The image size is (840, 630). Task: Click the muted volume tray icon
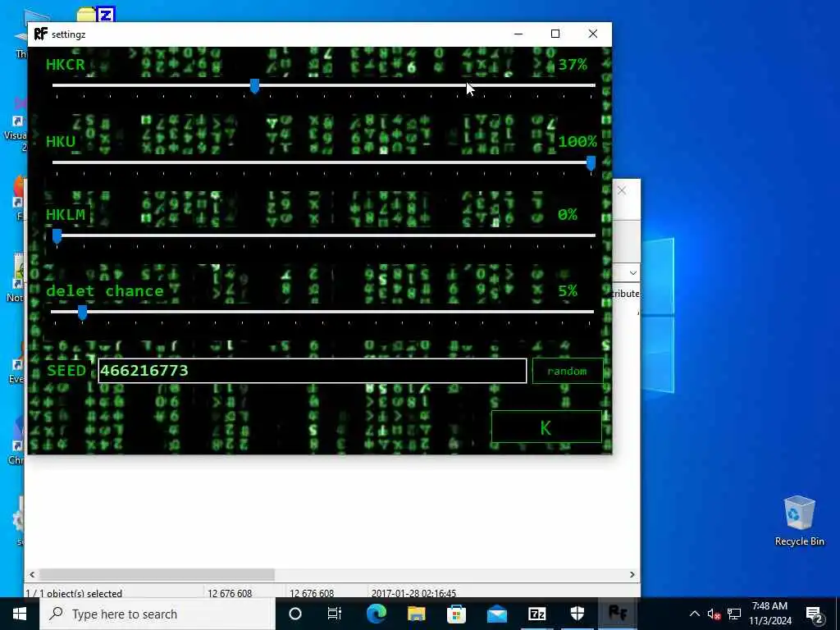714,614
